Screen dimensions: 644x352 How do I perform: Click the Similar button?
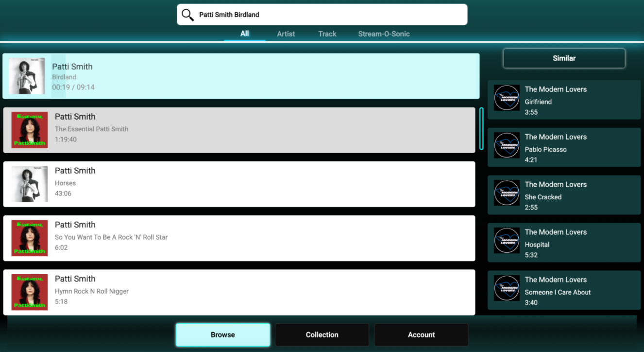pyautogui.click(x=564, y=58)
